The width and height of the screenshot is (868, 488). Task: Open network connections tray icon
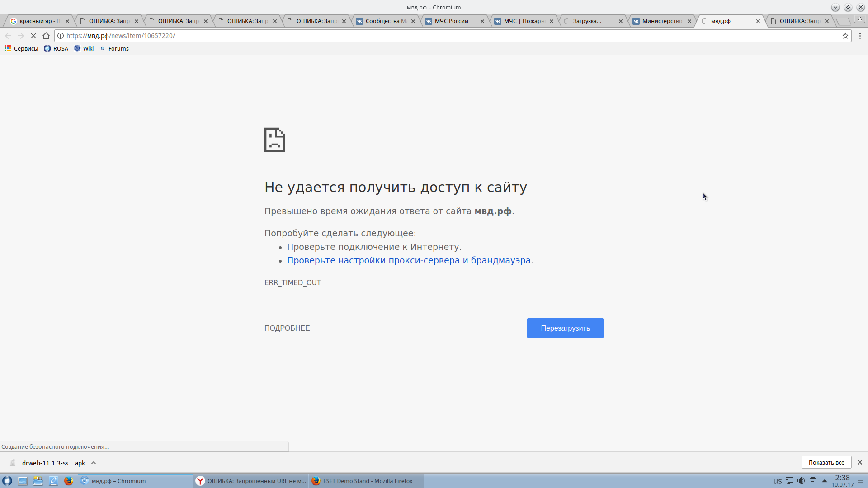(x=789, y=481)
